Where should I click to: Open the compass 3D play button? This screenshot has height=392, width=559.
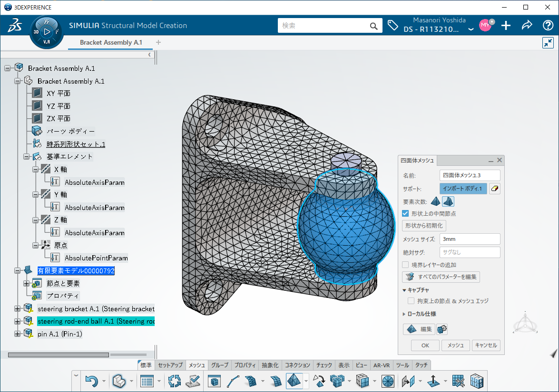point(47,32)
